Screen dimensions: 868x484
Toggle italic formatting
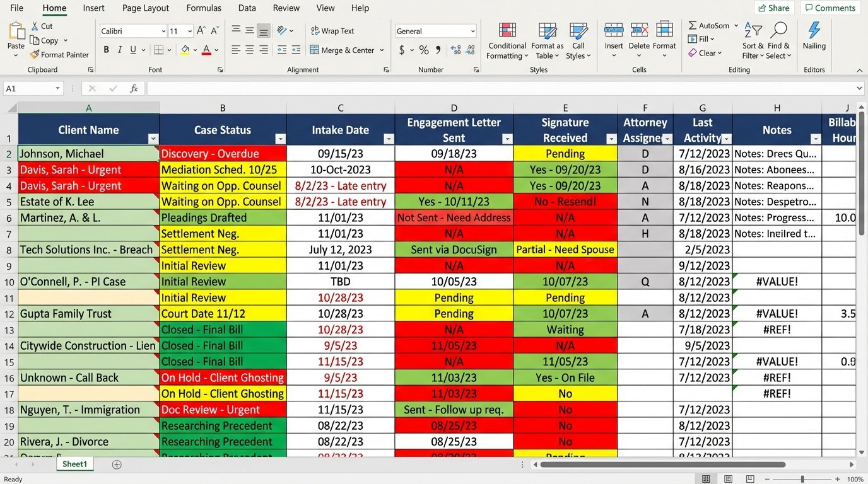coord(119,50)
